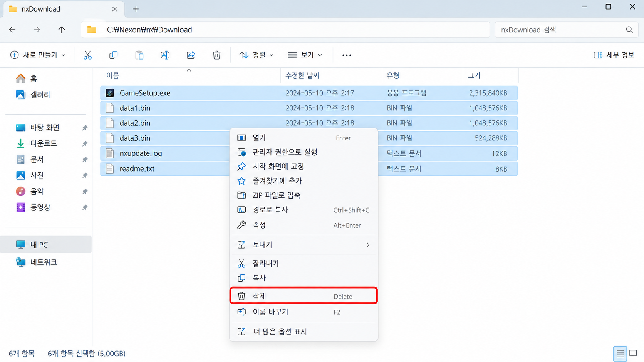Click the trash Delete icon in toolbar
Screen dimensions: 644x362
tap(216, 55)
